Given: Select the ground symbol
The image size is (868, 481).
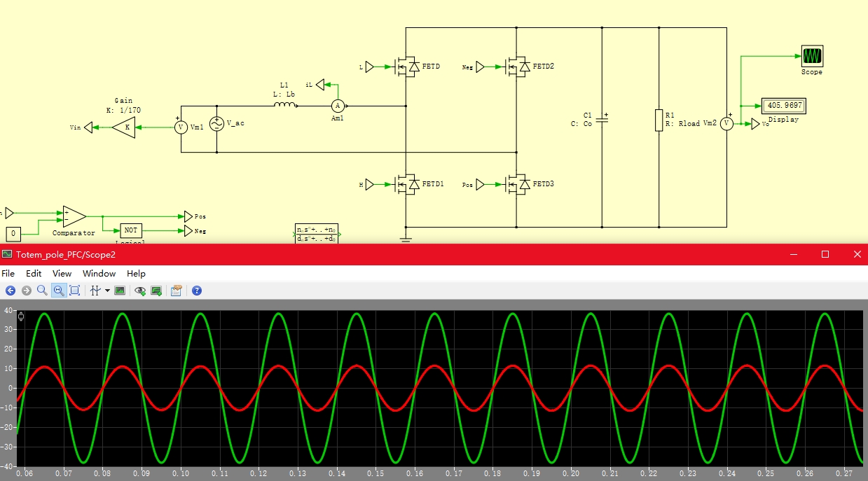Looking at the screenshot, I should [406, 239].
